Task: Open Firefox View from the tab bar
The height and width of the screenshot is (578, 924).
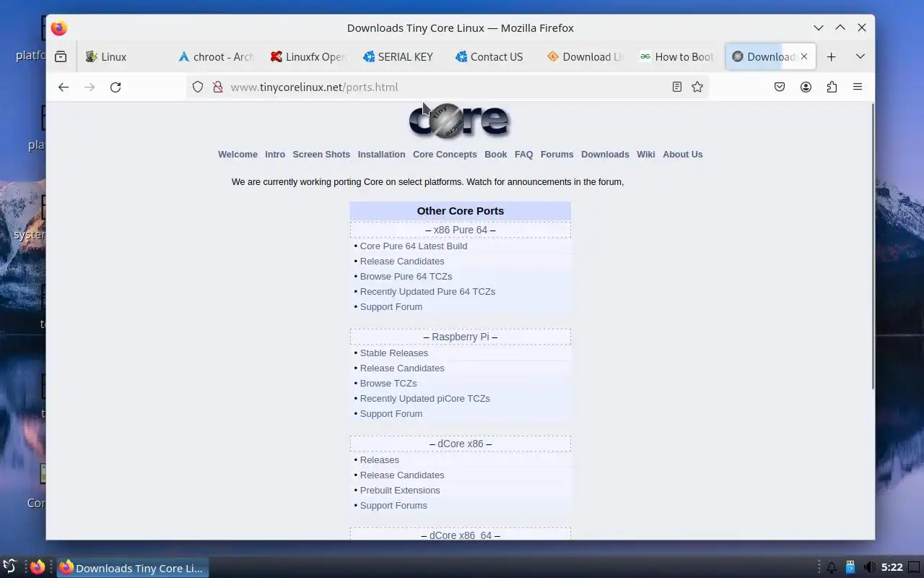Action: (x=61, y=56)
